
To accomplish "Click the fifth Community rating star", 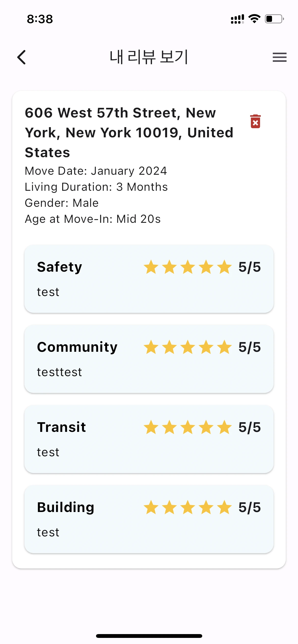I will click(x=224, y=347).
